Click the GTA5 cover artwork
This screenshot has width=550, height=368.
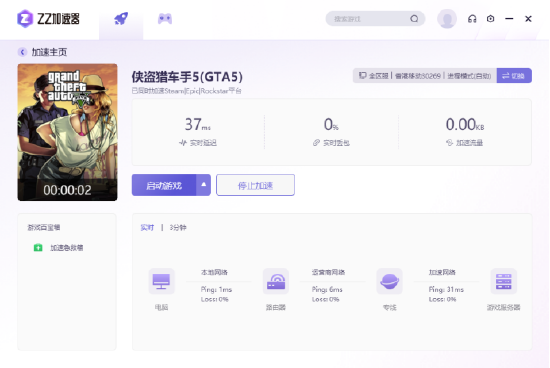coord(67,132)
